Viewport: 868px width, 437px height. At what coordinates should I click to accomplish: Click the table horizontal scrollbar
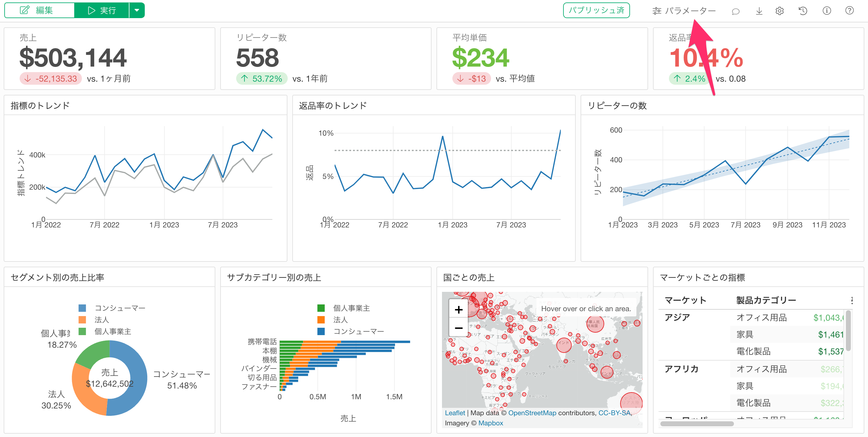(x=697, y=424)
